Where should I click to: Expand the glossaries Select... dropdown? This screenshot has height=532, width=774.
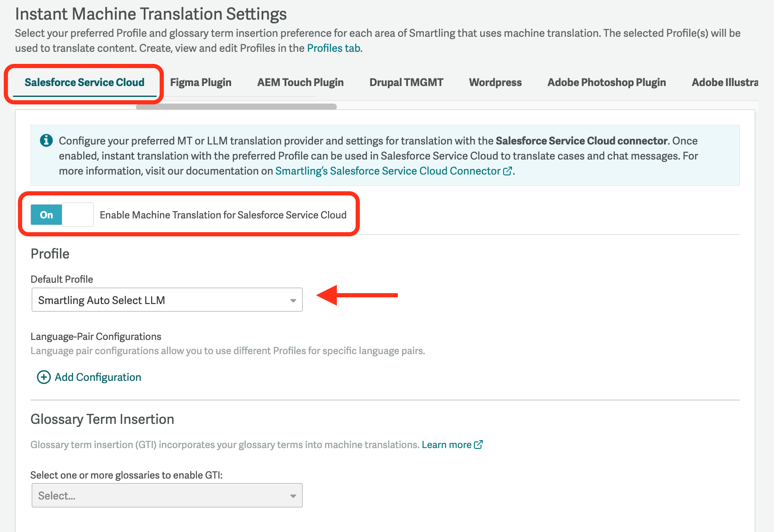[x=167, y=495]
